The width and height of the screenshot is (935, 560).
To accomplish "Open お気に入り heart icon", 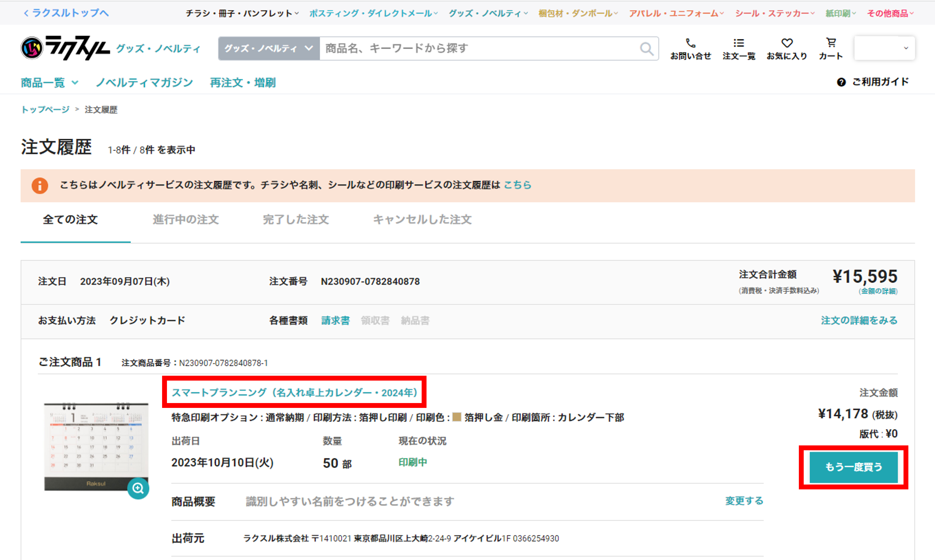I will 787,43.
